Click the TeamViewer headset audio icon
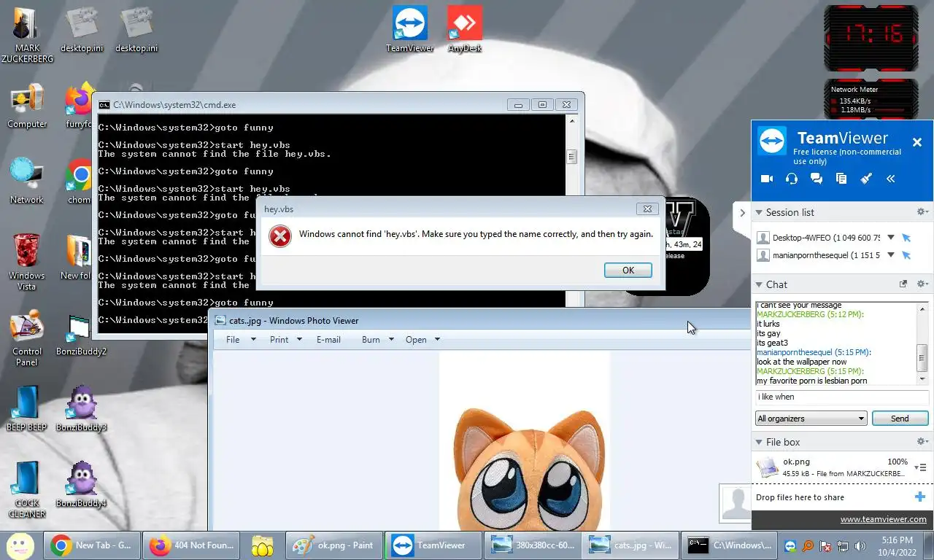934x560 pixels. (792, 179)
